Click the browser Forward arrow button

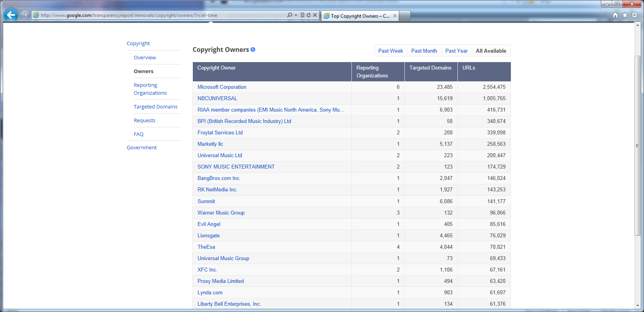[25, 15]
